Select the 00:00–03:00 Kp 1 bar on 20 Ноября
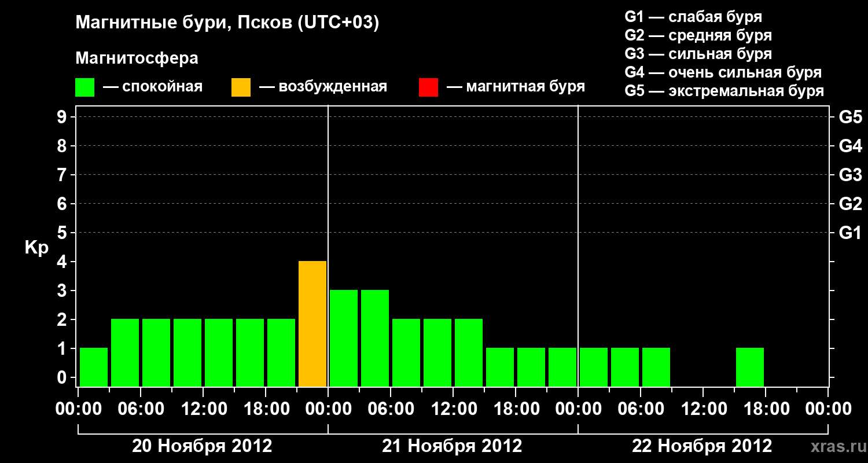868x463 pixels. [x=94, y=367]
